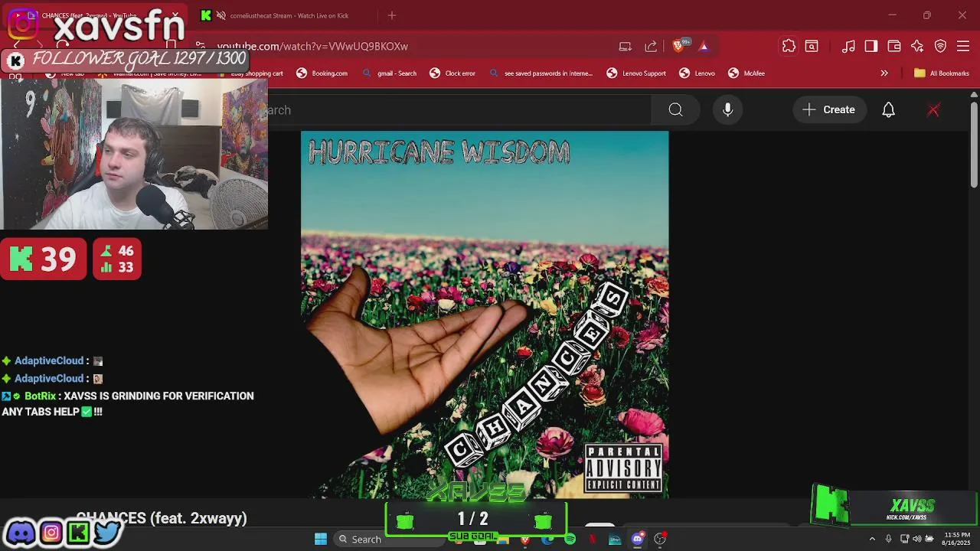This screenshot has height=551, width=980.
Task: Show hidden system tray icons chevron
Action: click(872, 540)
